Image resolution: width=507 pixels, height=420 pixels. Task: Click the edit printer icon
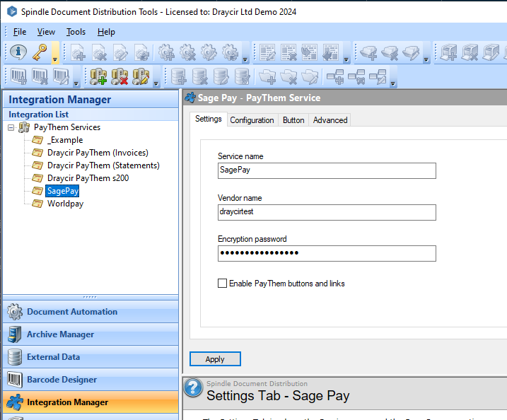[x=491, y=52]
